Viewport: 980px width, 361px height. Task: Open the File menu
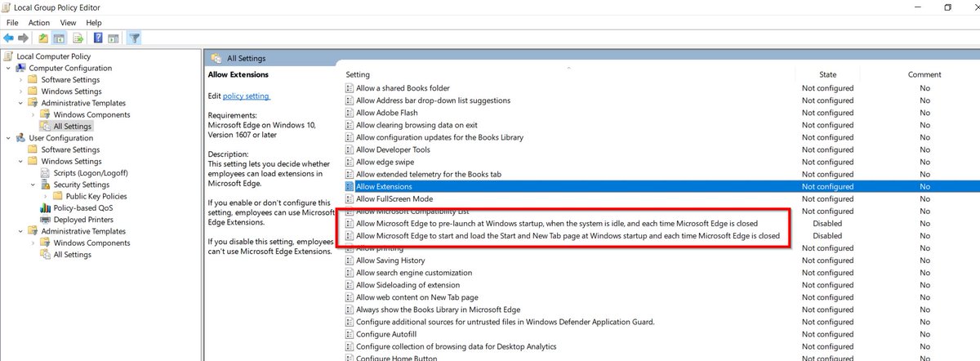pos(12,23)
